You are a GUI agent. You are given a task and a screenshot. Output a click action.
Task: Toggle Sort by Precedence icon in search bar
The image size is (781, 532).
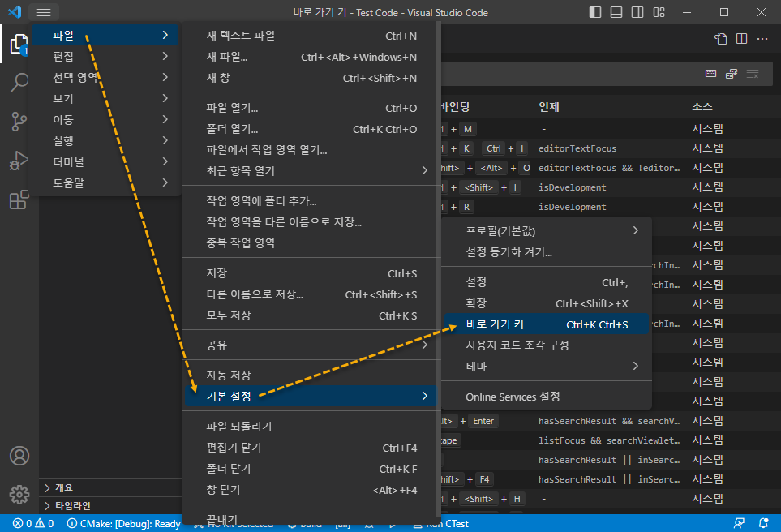tap(732, 74)
